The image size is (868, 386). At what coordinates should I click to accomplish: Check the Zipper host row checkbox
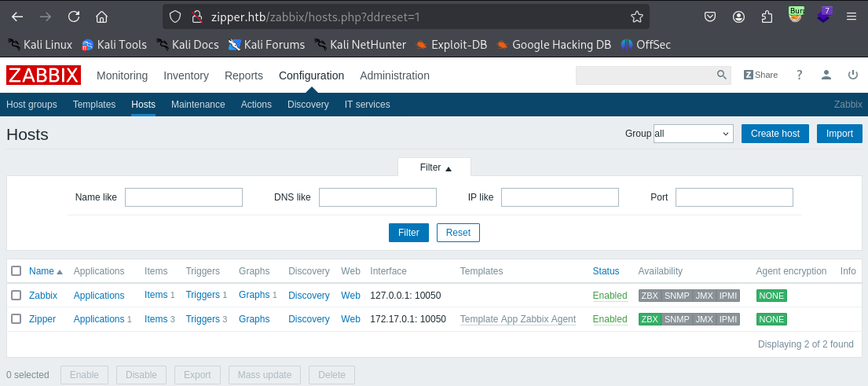coord(16,318)
